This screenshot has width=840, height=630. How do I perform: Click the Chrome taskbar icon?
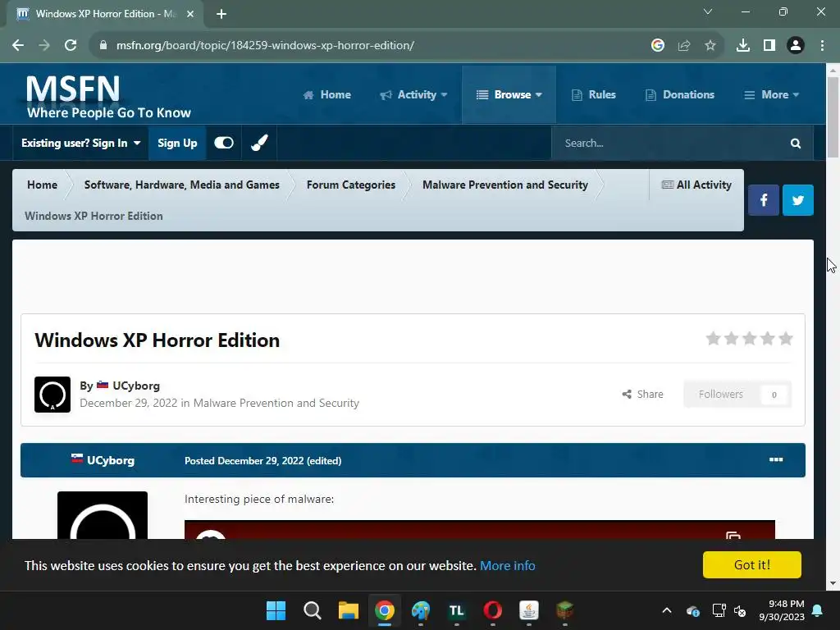click(x=385, y=610)
